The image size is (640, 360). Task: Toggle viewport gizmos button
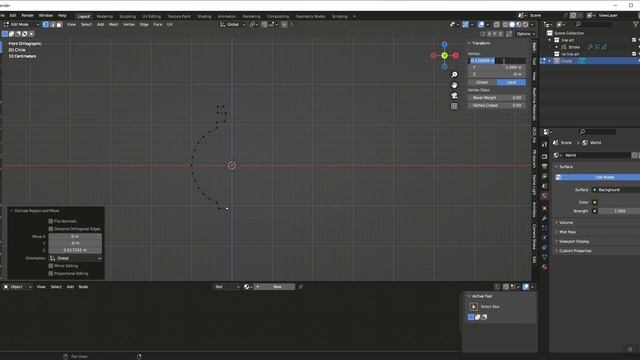(466, 24)
